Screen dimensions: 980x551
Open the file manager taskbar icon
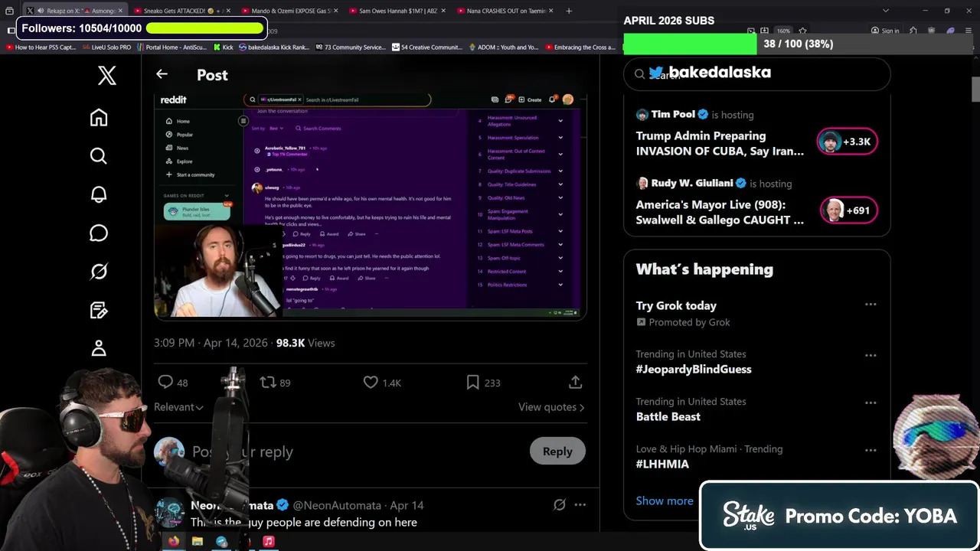pos(198,541)
